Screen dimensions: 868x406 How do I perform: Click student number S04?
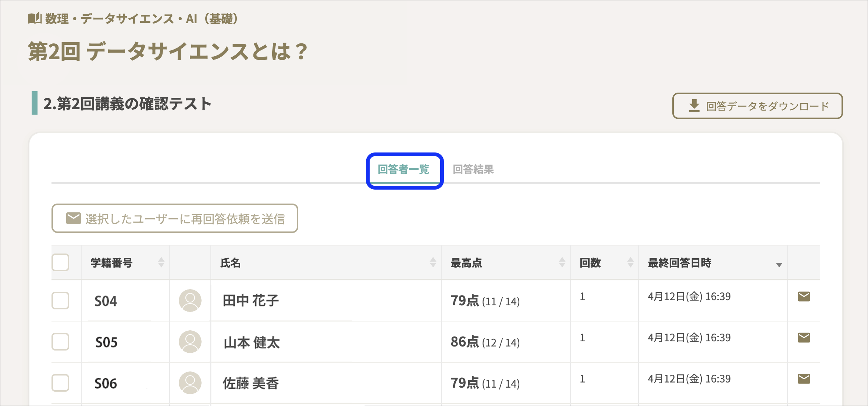pyautogui.click(x=106, y=301)
